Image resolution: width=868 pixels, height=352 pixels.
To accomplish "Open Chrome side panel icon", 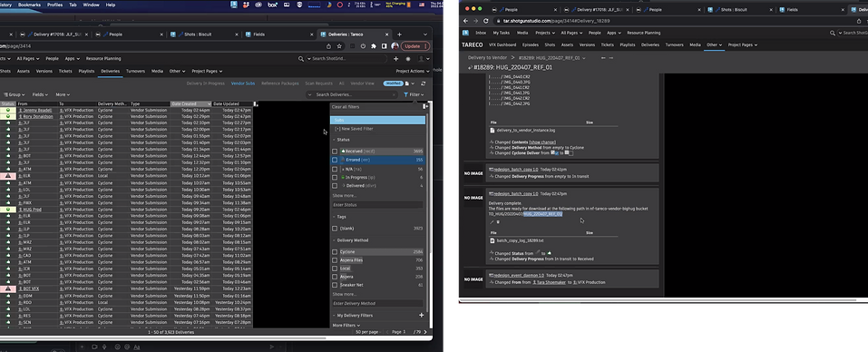I will pyautogui.click(x=385, y=46).
